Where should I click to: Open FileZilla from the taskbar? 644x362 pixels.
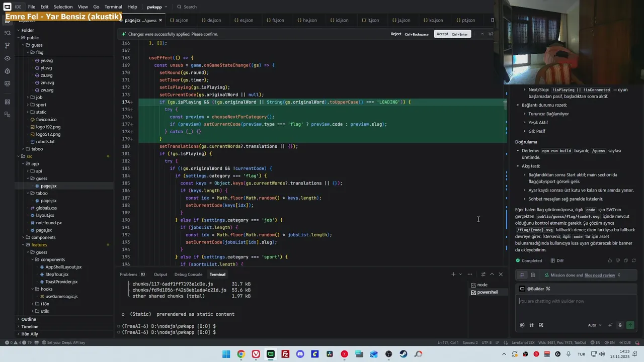285,354
